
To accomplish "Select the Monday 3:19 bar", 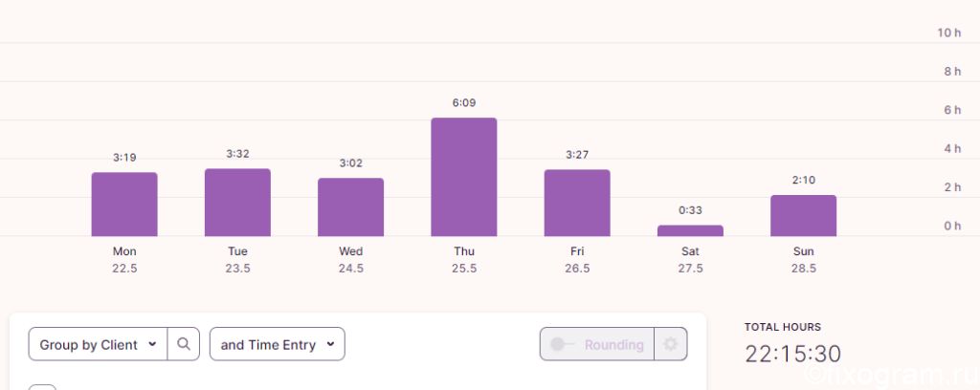I will pyautogui.click(x=124, y=204).
